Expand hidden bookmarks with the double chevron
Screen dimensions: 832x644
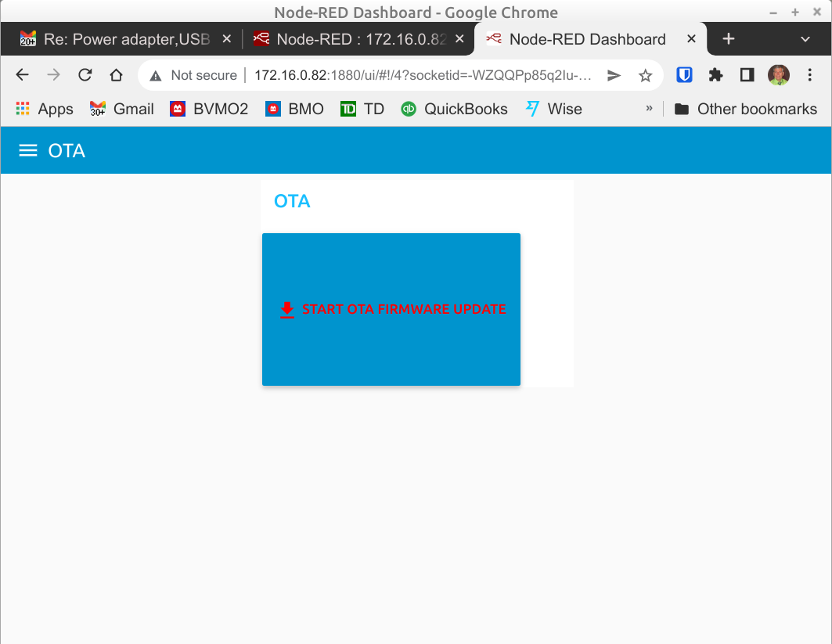click(649, 109)
